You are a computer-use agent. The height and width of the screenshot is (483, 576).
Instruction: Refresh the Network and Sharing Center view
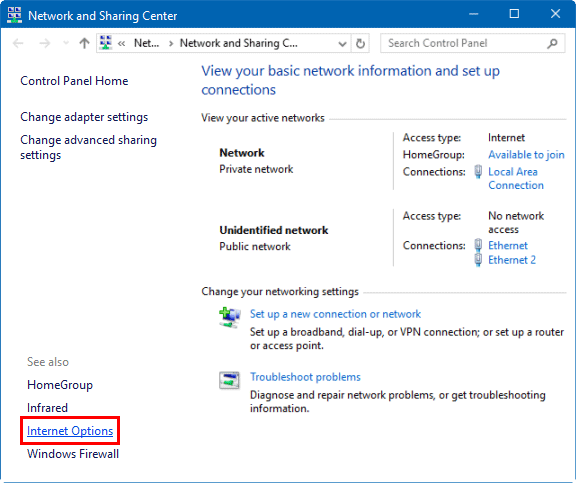point(360,43)
